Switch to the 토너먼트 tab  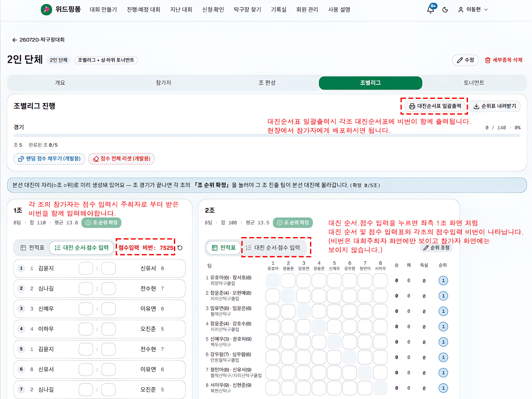[x=474, y=83]
